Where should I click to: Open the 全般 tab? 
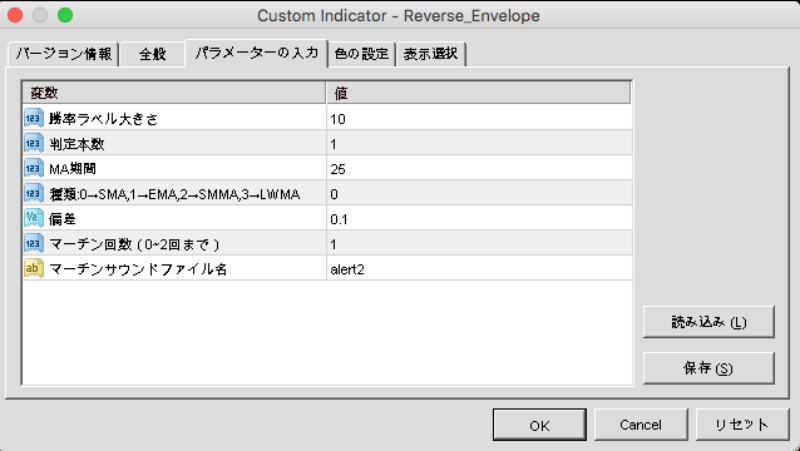tap(152, 54)
